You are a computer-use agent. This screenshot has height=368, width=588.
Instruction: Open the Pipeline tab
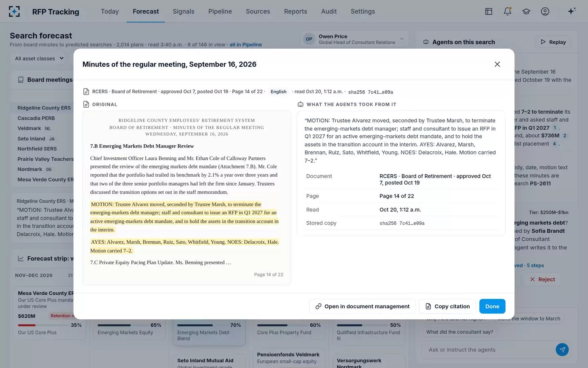point(220,11)
